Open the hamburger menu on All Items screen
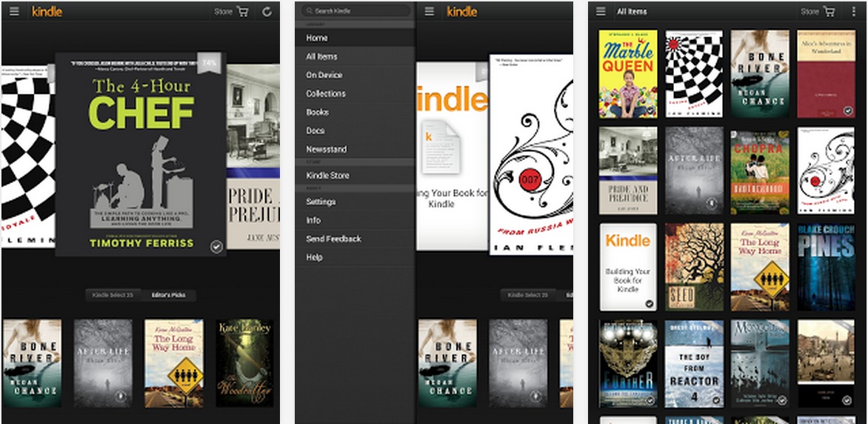The width and height of the screenshot is (868, 424). (600, 11)
